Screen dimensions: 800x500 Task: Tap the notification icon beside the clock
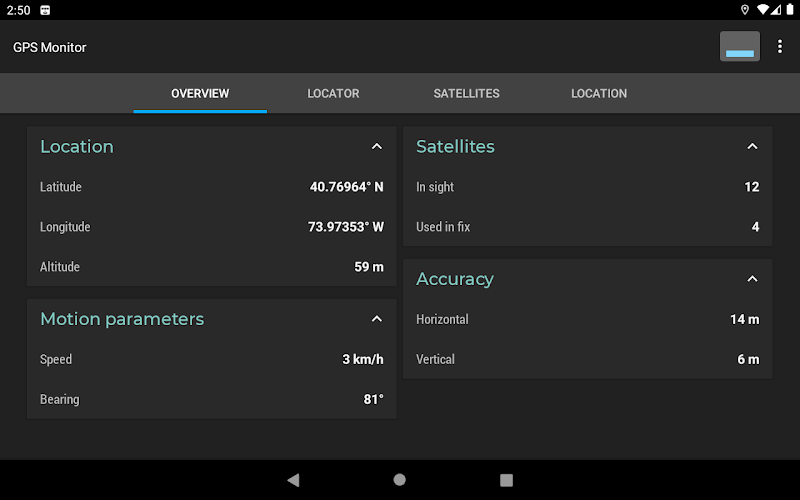tap(45, 10)
